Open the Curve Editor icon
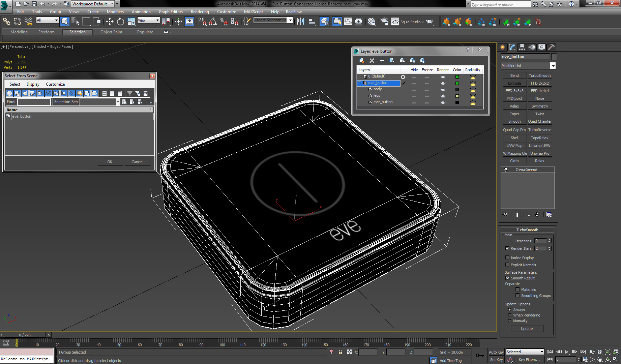Image resolution: width=621 pixels, height=364 pixels. coord(348,22)
